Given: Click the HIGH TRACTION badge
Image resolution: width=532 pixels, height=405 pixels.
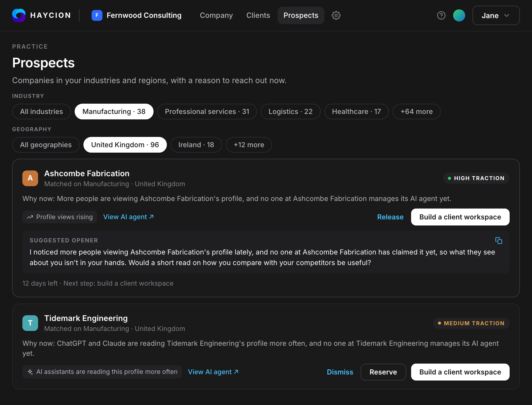Looking at the screenshot, I should coord(476,178).
